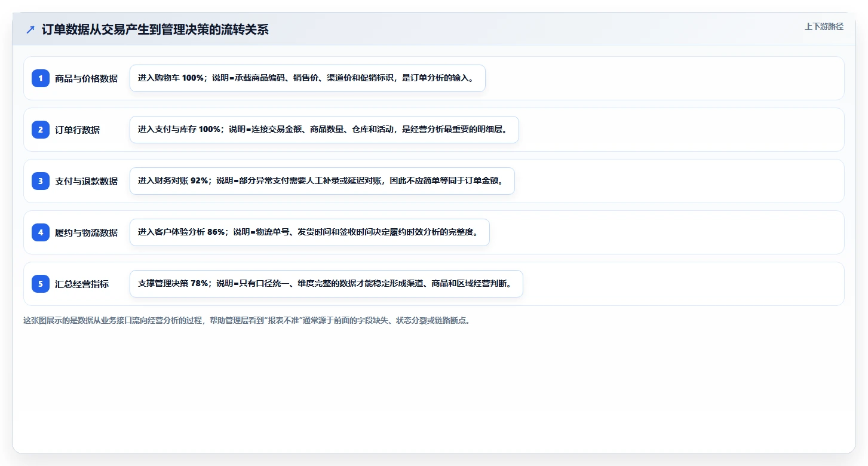Image resolution: width=868 pixels, height=466 pixels.
Task: Open the 进入财务对账 92% description box
Action: point(322,181)
